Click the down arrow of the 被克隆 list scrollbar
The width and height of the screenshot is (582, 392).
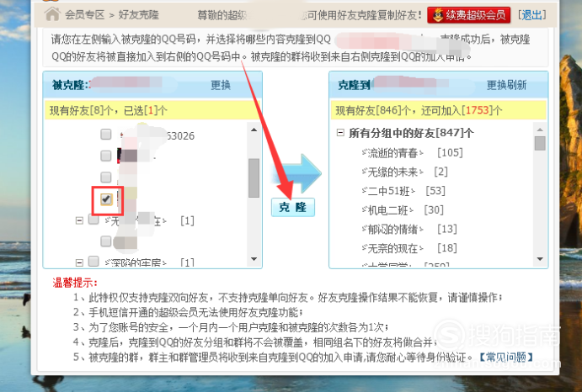pyautogui.click(x=254, y=259)
